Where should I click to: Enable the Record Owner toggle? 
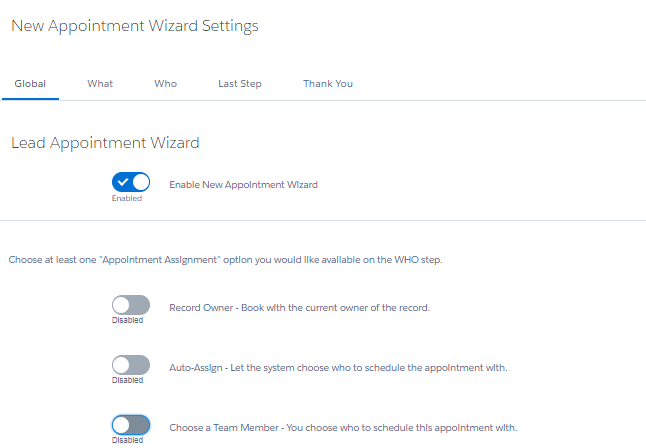[131, 305]
